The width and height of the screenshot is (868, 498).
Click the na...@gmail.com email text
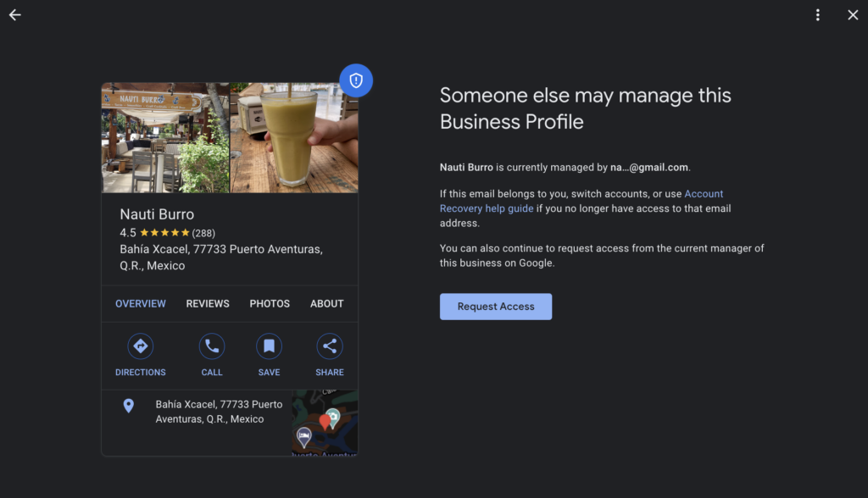(649, 168)
